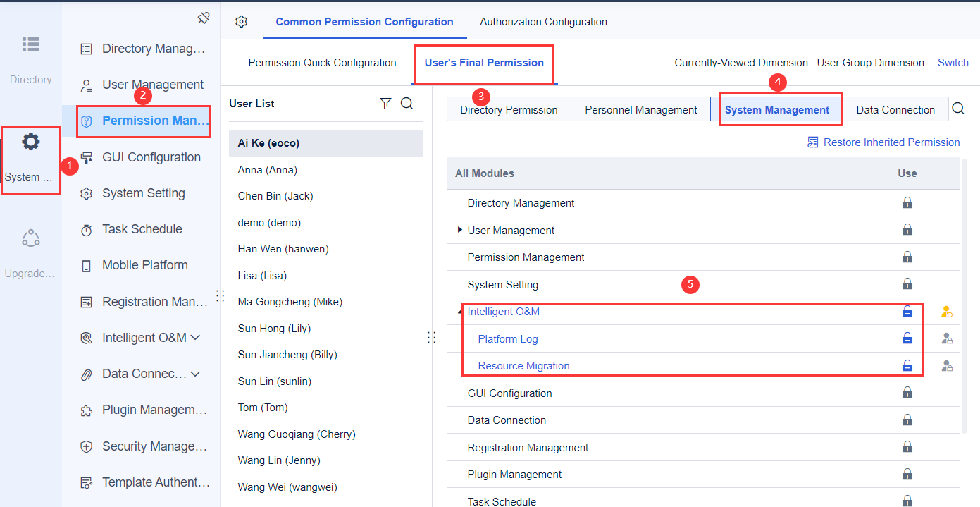Expand Data Connection chevron in sidebar
The width and height of the screenshot is (980, 507).
click(x=196, y=374)
